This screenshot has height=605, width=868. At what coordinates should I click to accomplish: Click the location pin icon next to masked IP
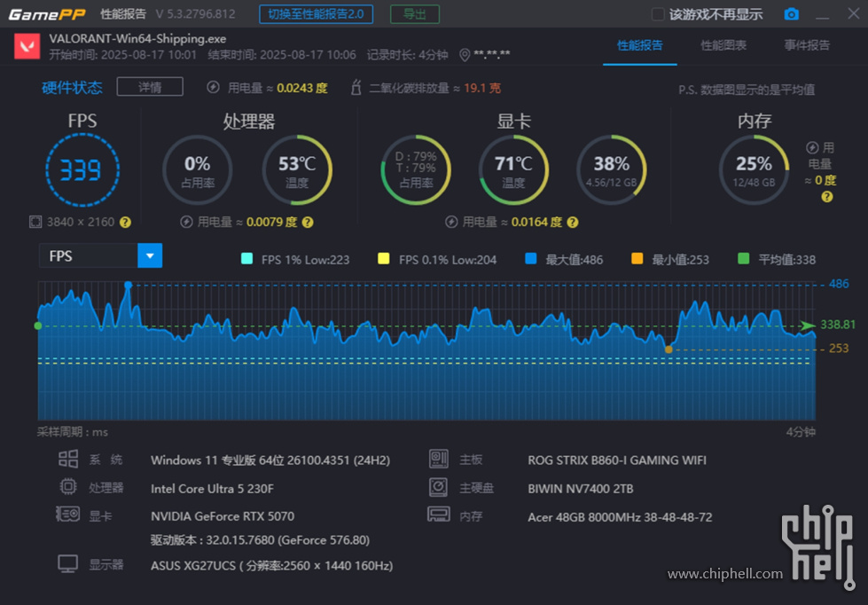465,55
